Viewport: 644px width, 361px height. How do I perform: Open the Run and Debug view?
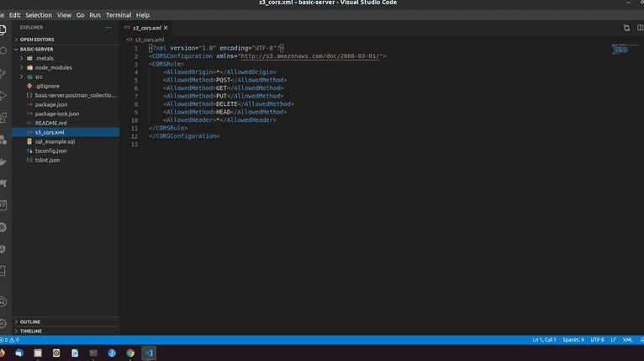point(3,96)
